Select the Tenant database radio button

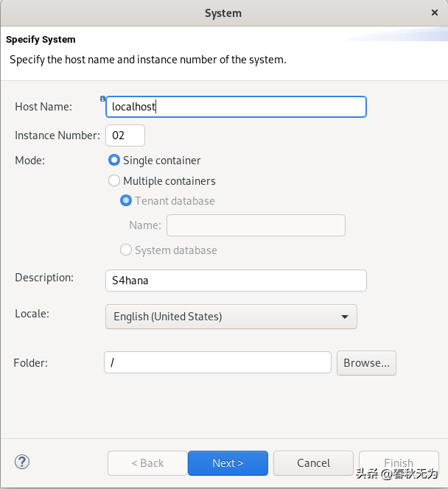point(126,200)
